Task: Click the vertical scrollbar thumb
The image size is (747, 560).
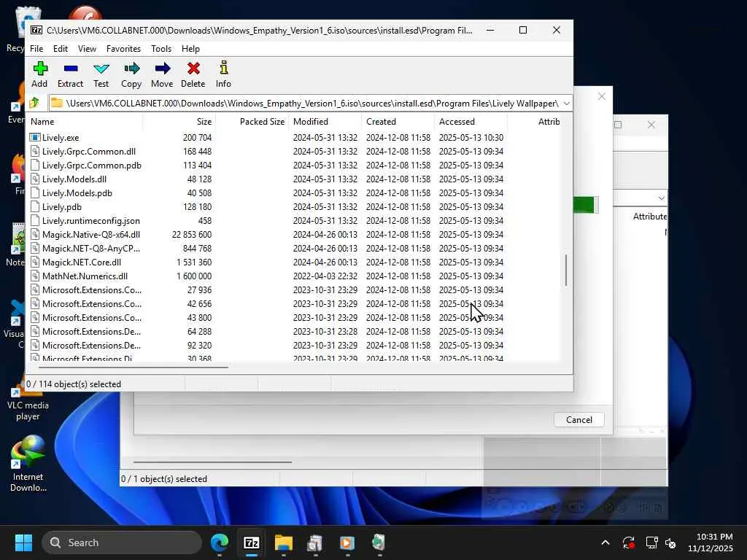Action: (566, 270)
